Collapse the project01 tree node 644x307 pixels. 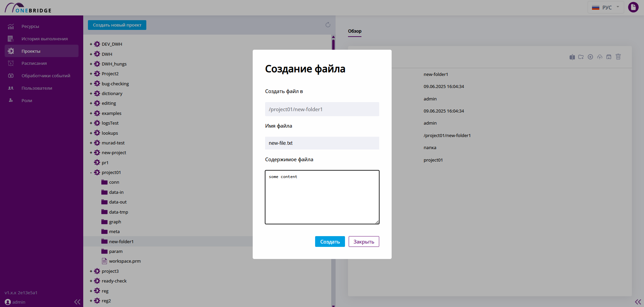(91, 173)
